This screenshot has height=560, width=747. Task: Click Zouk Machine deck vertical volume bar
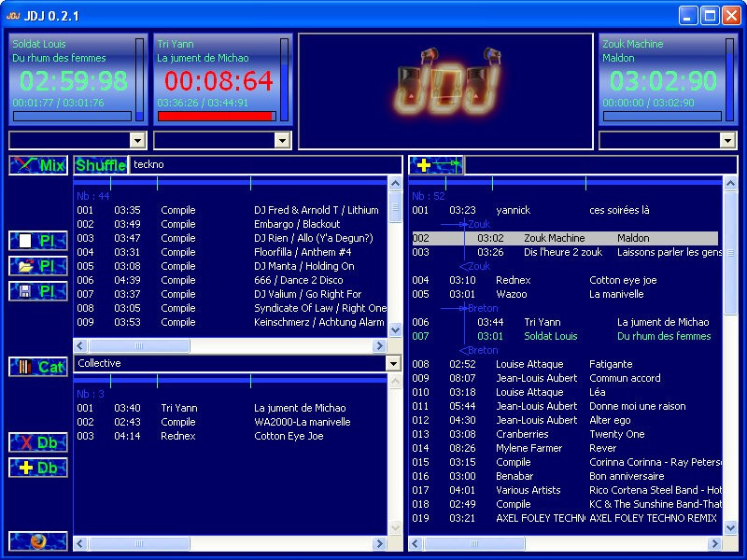point(729,79)
